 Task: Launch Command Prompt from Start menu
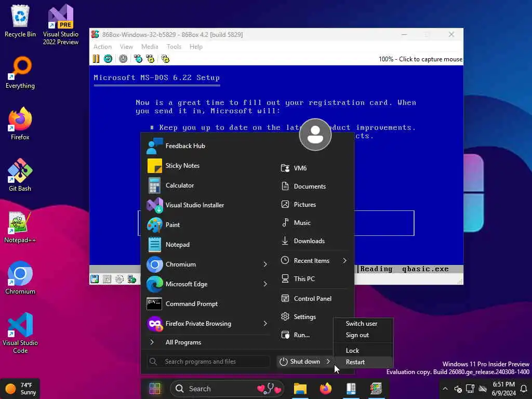(x=208, y=303)
